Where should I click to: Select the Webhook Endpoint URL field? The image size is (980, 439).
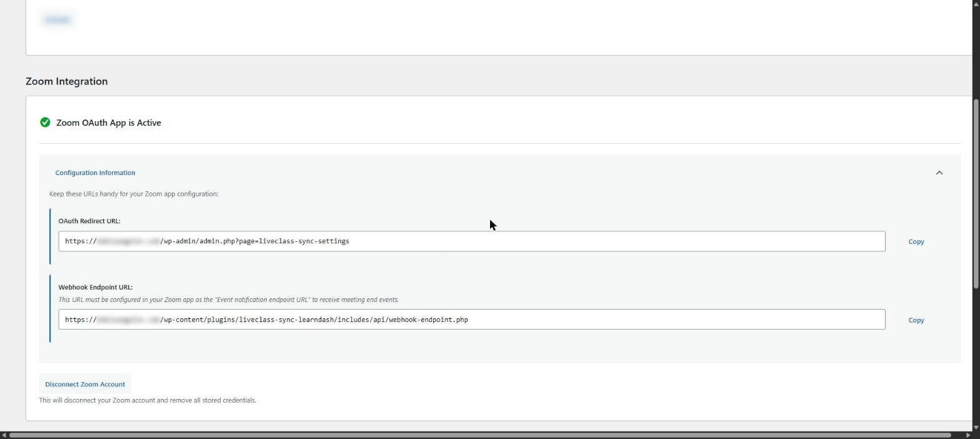point(472,320)
